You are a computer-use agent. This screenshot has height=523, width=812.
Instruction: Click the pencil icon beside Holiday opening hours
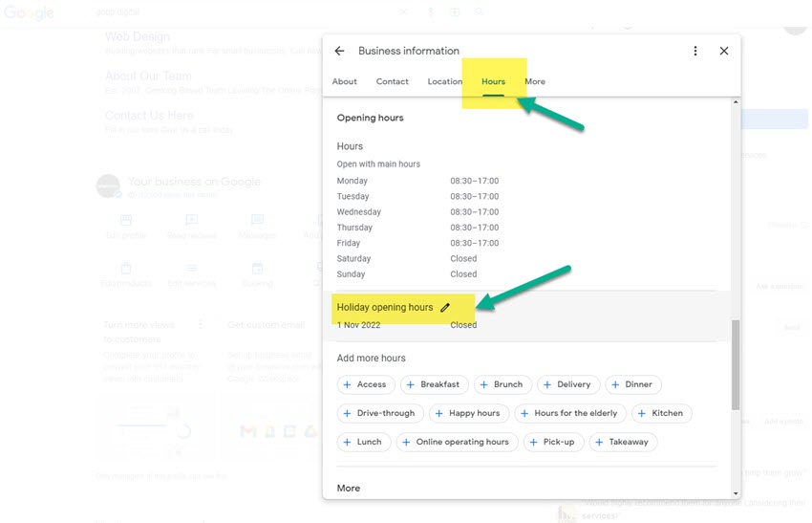pos(445,308)
